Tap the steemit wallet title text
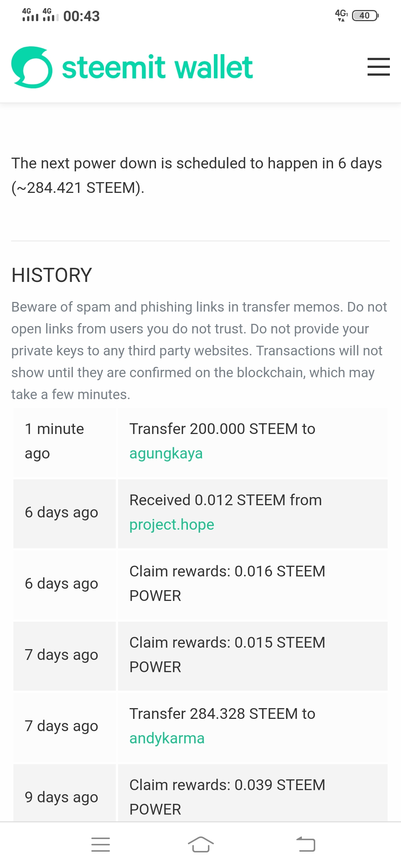The height and width of the screenshot is (868, 401). point(157,67)
